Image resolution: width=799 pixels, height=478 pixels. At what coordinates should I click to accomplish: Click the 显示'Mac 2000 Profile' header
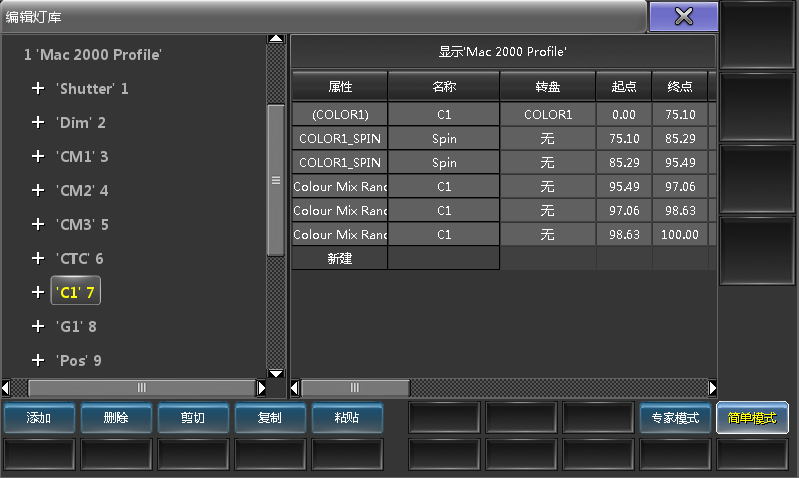(x=502, y=51)
